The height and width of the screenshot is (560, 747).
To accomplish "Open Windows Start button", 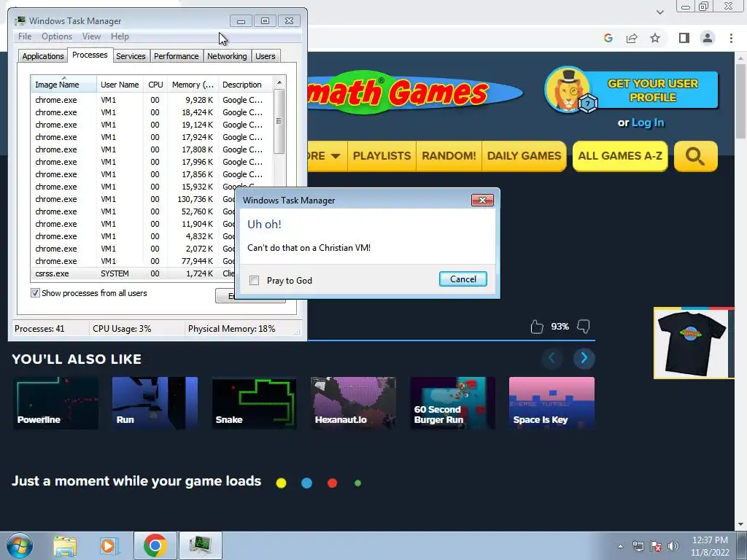I will tap(20, 545).
